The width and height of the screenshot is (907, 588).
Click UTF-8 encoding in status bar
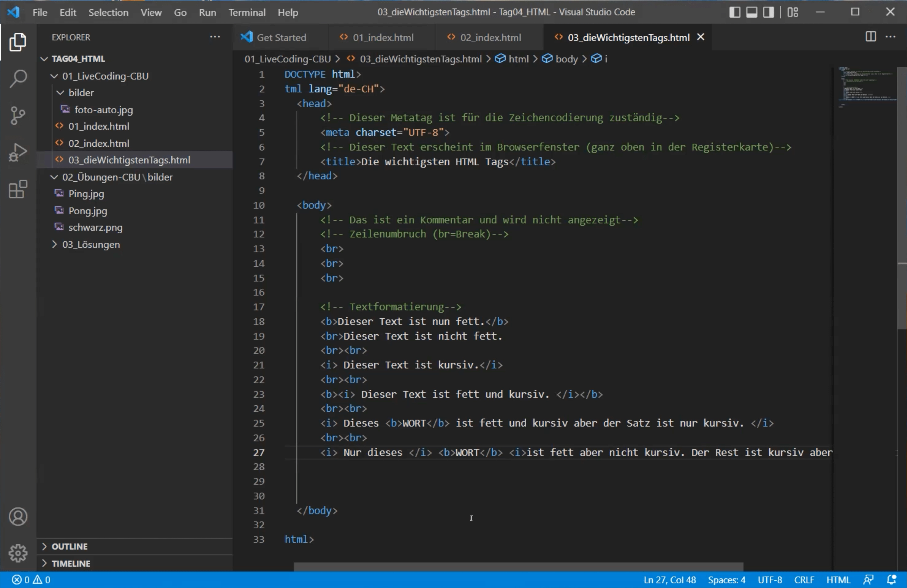[x=770, y=580]
